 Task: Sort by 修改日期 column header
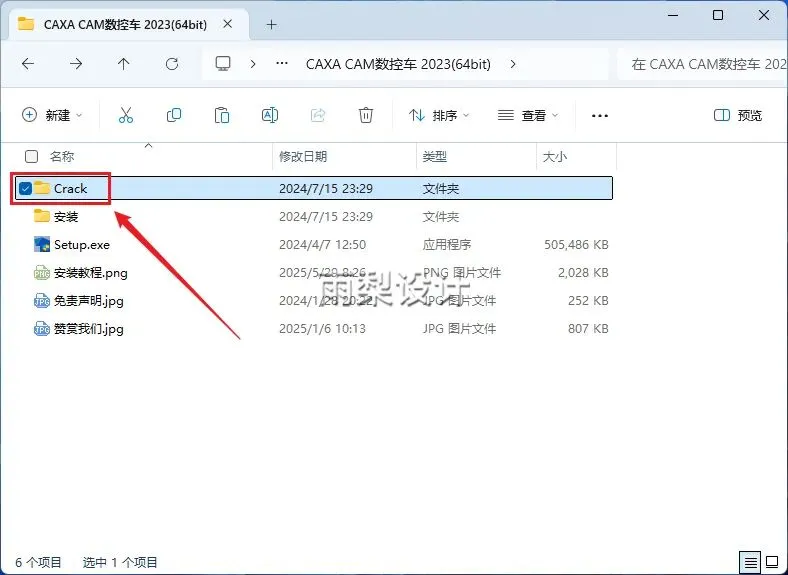(303, 157)
